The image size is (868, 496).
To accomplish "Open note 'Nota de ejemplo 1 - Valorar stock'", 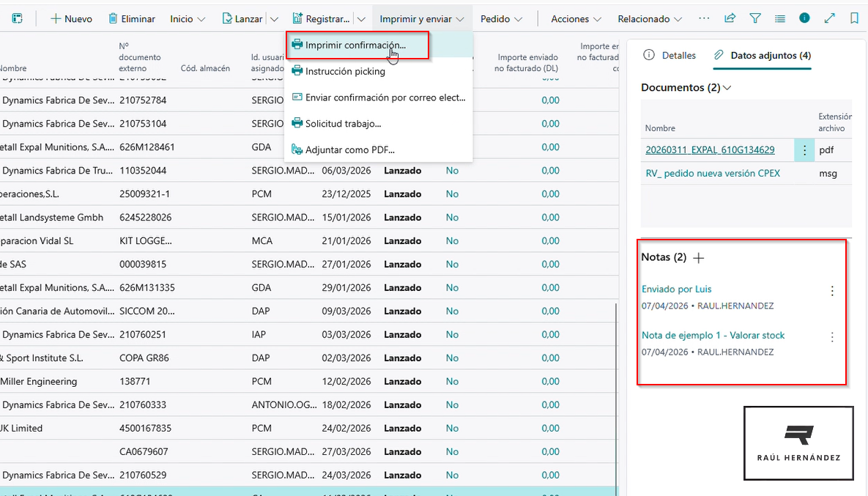I will pos(713,336).
